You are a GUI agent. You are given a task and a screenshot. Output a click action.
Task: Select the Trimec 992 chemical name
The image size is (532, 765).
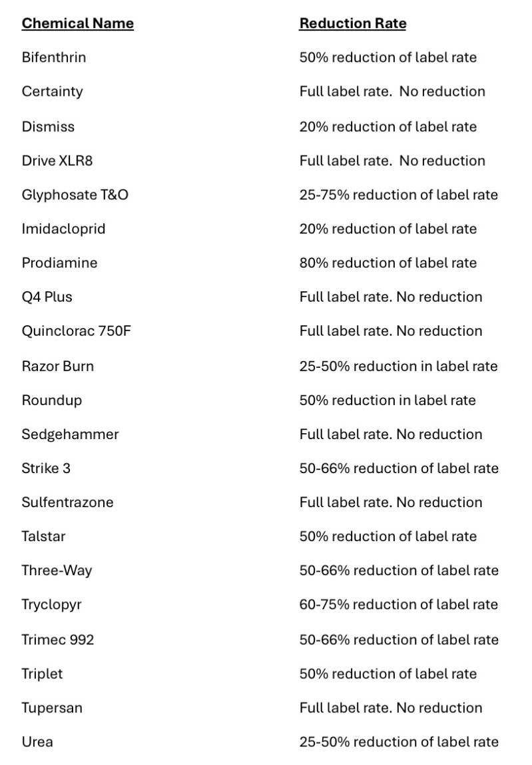57,640
